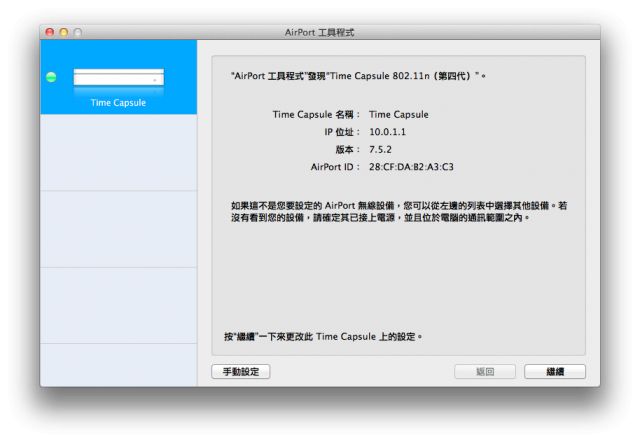Click the IP address value 10.0.1.1
640x442 pixels.
click(x=387, y=132)
